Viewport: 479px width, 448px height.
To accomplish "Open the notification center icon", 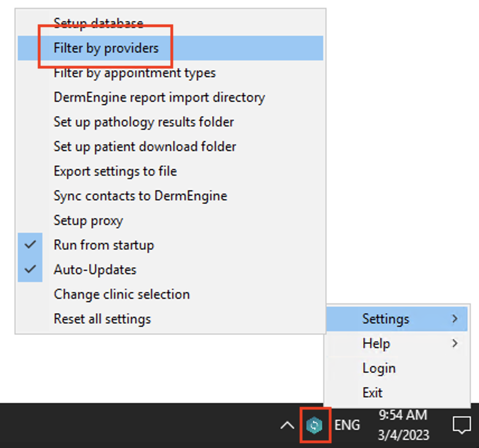I will pos(462,426).
